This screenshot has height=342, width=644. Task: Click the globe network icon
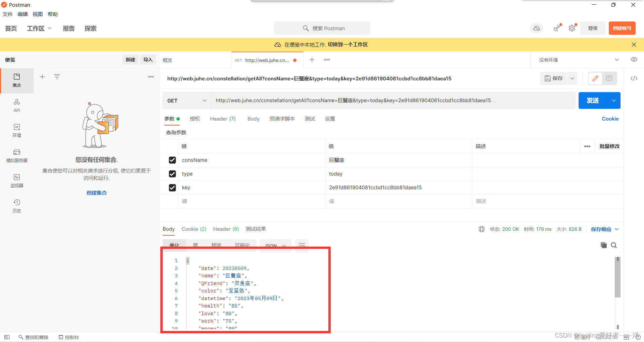pyautogui.click(x=482, y=229)
